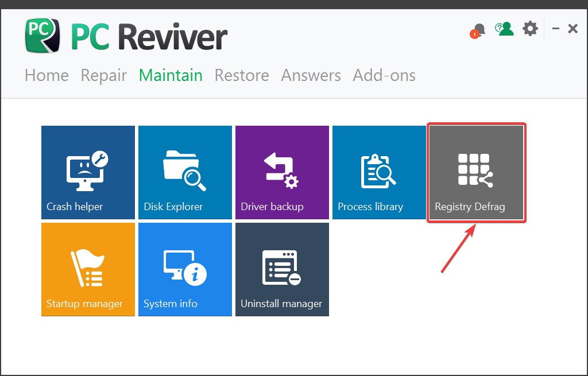Open Disk Explorer
588x376 pixels.
click(x=184, y=172)
